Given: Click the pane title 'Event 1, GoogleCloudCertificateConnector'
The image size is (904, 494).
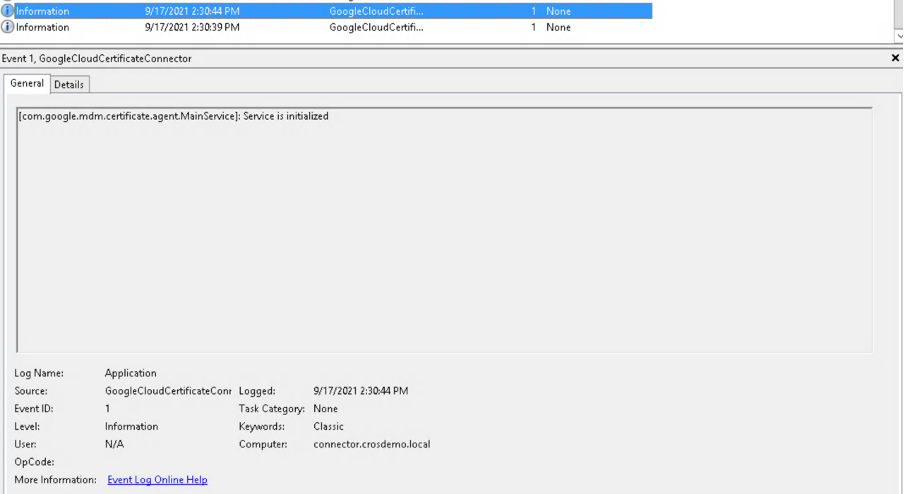Looking at the screenshot, I should coord(97,59).
